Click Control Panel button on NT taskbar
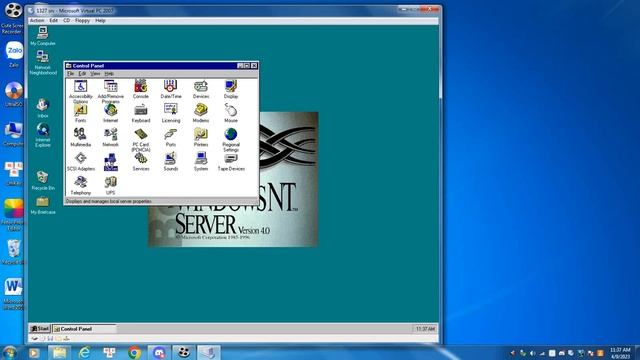Viewport: 640px width, 360px height. [x=84, y=329]
